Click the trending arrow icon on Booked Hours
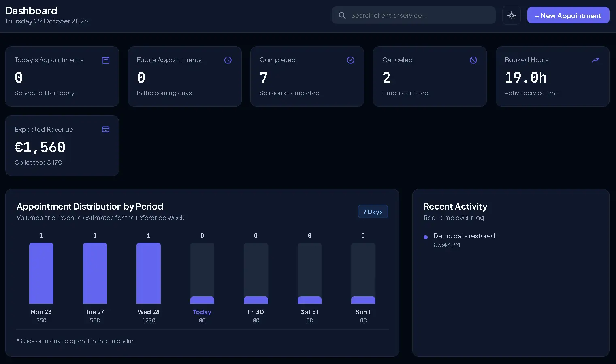The height and width of the screenshot is (364, 616). (596, 60)
